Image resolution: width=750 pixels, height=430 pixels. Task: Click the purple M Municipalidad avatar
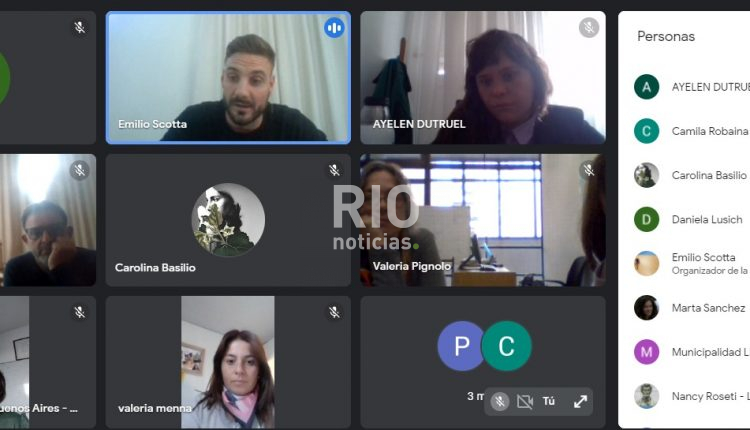point(647,352)
